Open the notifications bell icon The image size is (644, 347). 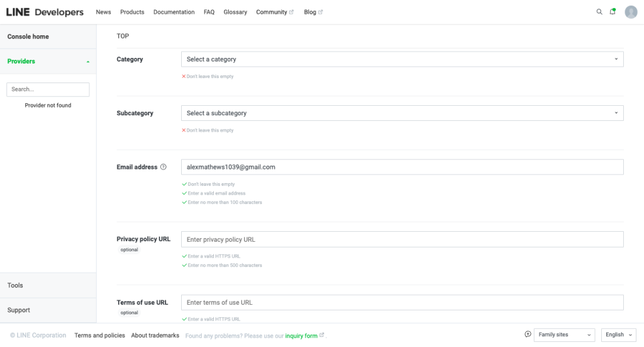click(613, 12)
